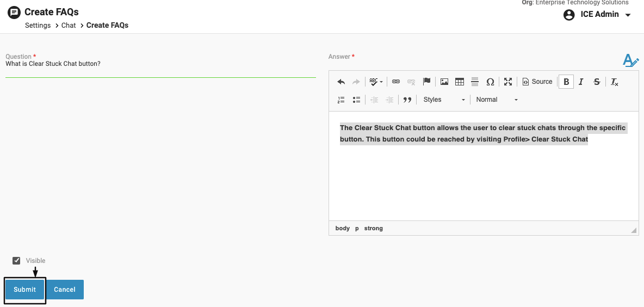Image resolution: width=644 pixels, height=307 pixels.
Task: Click the Undo arrow in editor toolbar
Action: click(341, 82)
